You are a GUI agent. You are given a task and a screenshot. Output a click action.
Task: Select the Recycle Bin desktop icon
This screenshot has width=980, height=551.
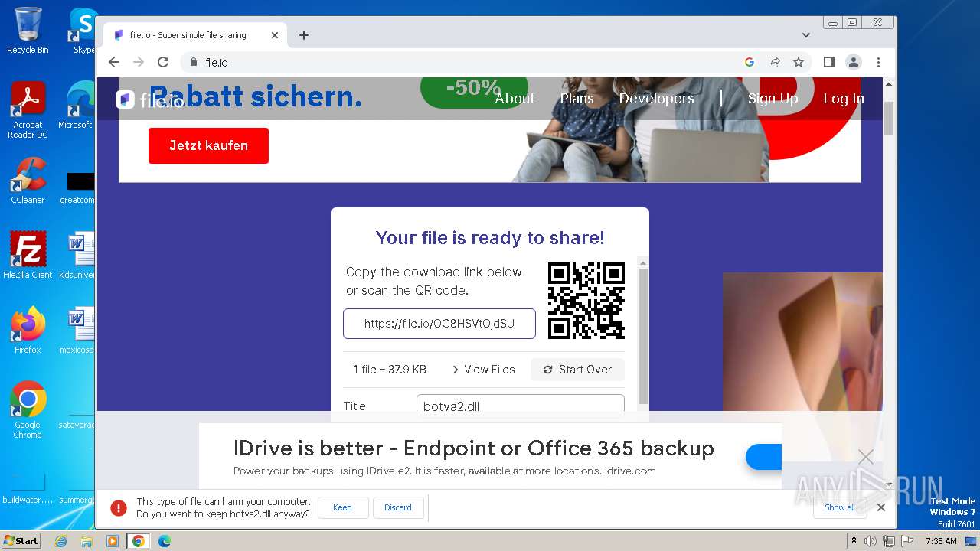coord(28,31)
